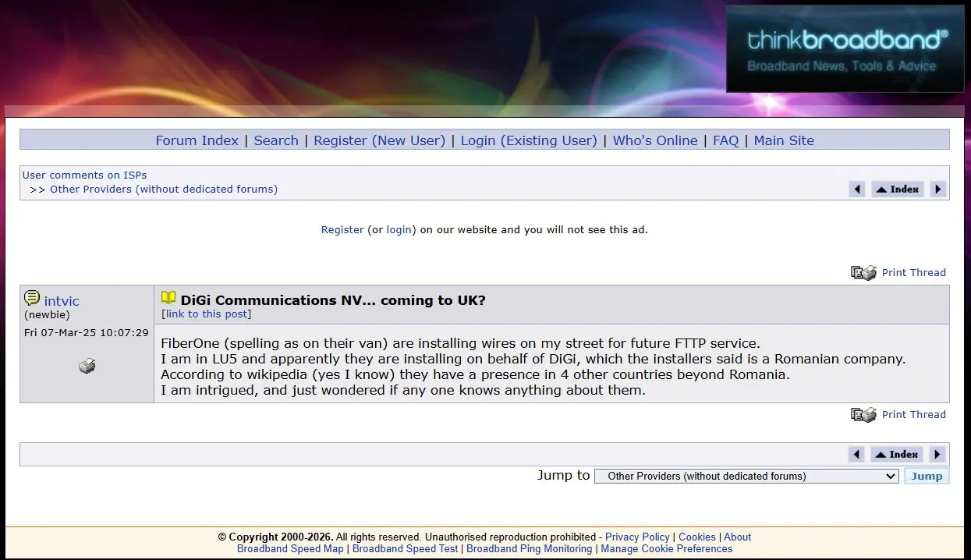Image resolution: width=971 pixels, height=560 pixels.
Task: Click the printer icon under intvic's profile
Action: pos(87,366)
